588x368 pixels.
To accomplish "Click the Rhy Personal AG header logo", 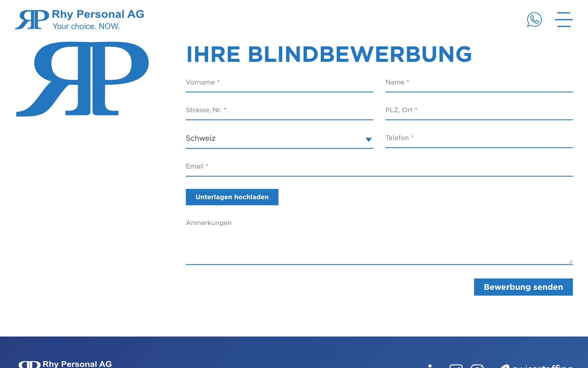I will click(x=80, y=20).
